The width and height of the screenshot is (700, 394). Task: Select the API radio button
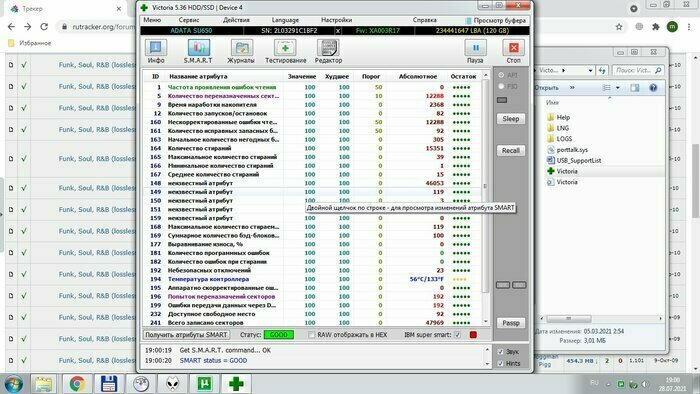(x=501, y=75)
